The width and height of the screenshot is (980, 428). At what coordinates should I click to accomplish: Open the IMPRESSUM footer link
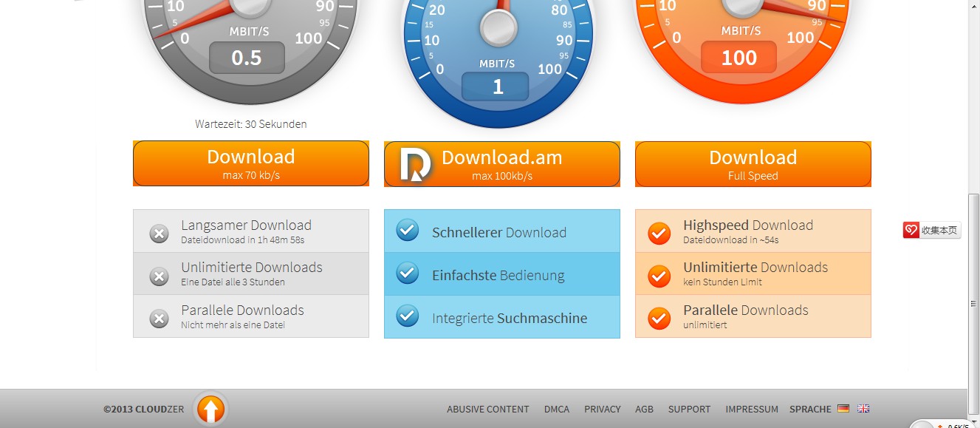pos(752,409)
